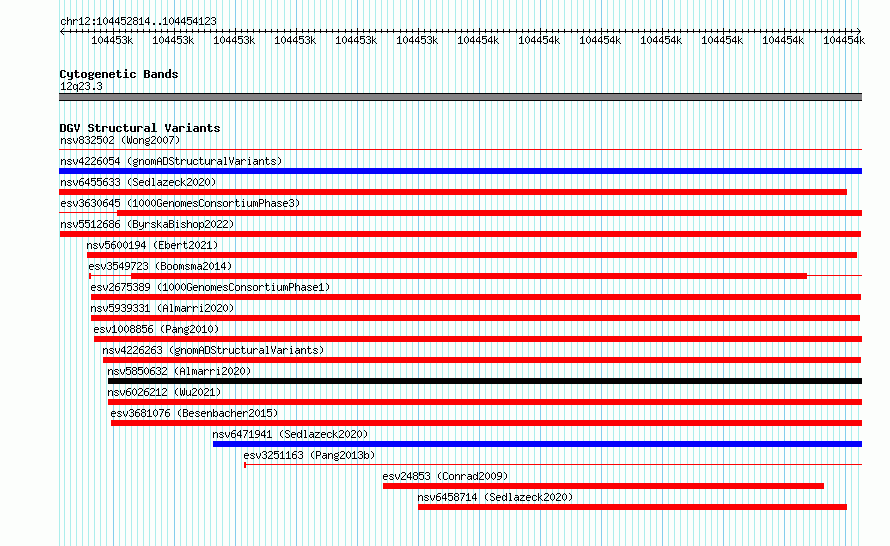Click nsv5850632 (Almarri2020) variant label
The image size is (890, 546).
(179, 371)
